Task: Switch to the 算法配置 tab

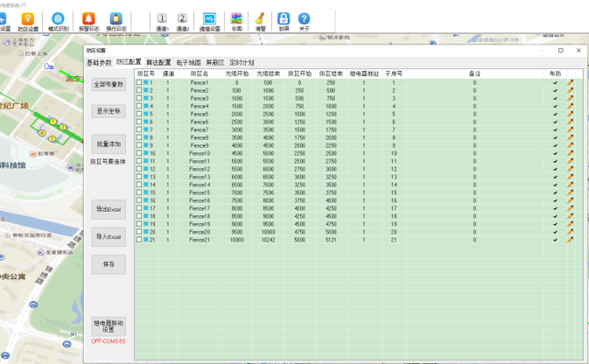Action: point(158,63)
